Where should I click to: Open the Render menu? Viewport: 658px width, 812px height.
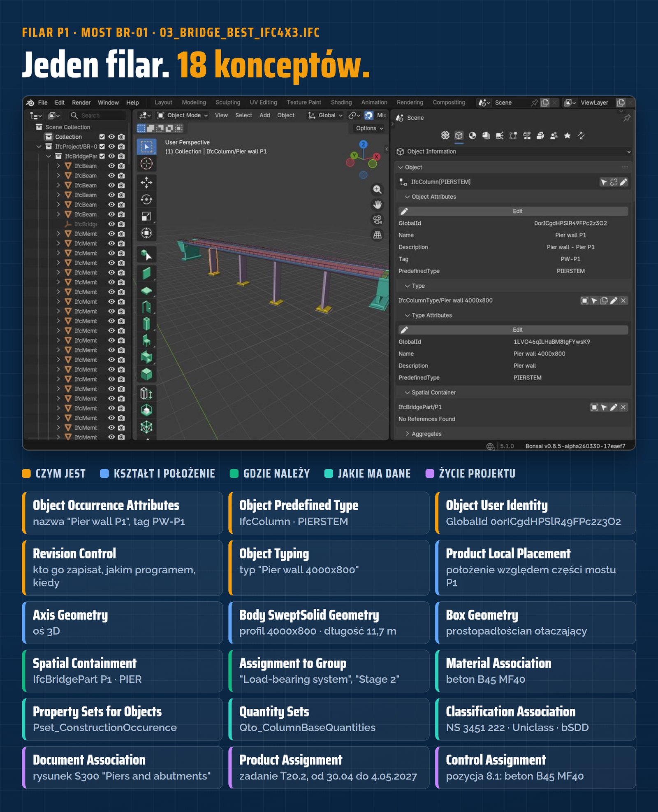[x=81, y=102]
